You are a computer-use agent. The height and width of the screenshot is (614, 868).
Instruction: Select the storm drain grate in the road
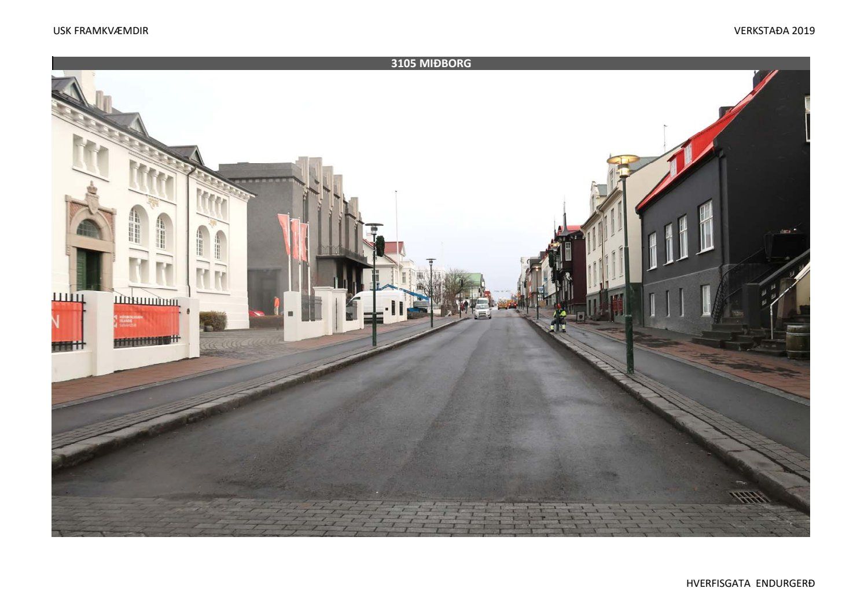pos(749,497)
